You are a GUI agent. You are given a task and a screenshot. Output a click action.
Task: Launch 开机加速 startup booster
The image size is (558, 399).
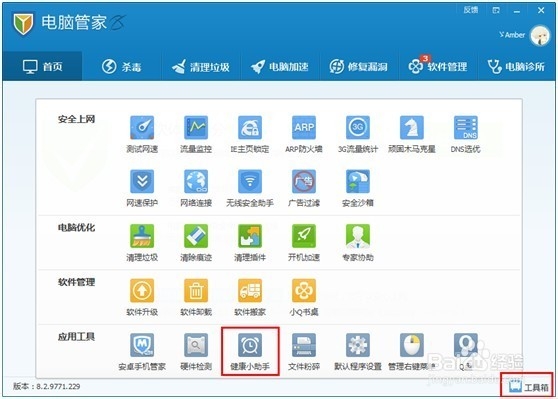pos(304,243)
